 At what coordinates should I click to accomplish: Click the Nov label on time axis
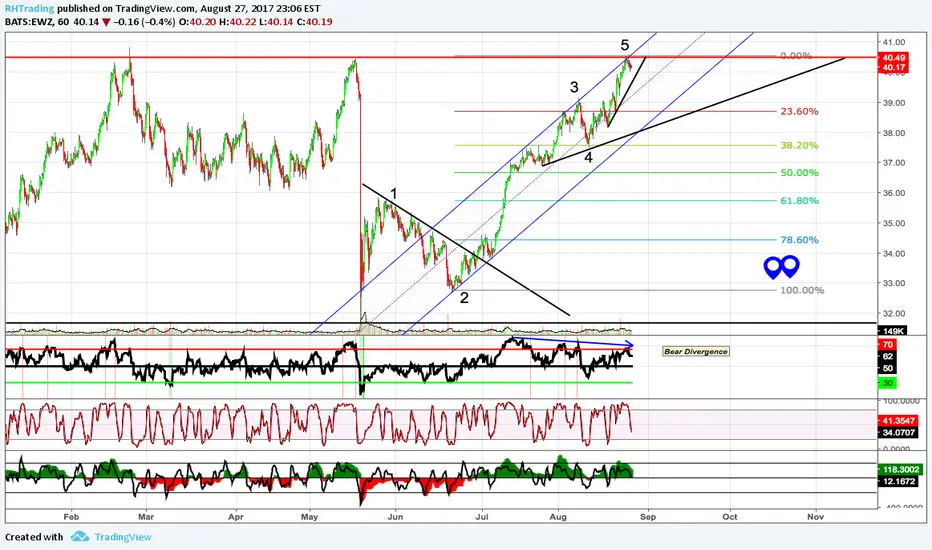[816, 517]
